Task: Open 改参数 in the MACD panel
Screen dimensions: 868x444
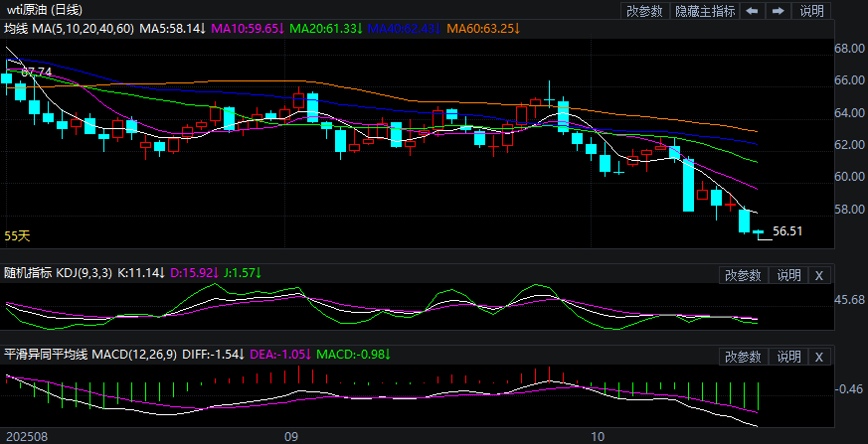Action: click(743, 357)
